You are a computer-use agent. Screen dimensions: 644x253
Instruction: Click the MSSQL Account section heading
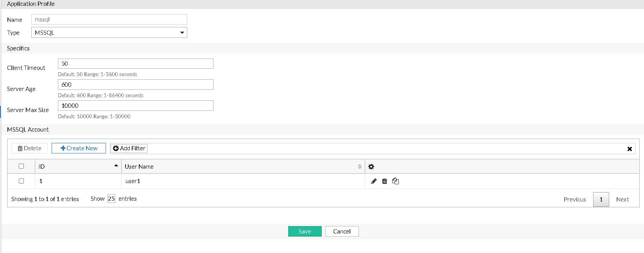(28, 130)
